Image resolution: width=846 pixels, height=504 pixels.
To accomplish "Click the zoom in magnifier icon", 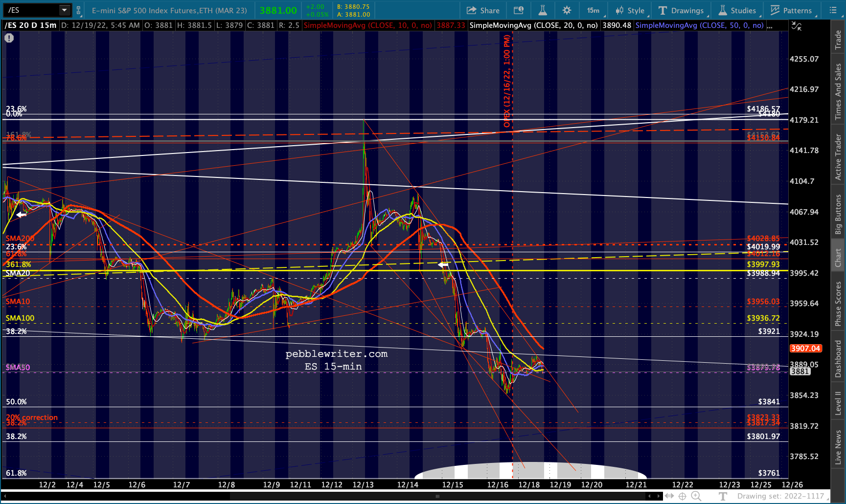I will (x=696, y=496).
